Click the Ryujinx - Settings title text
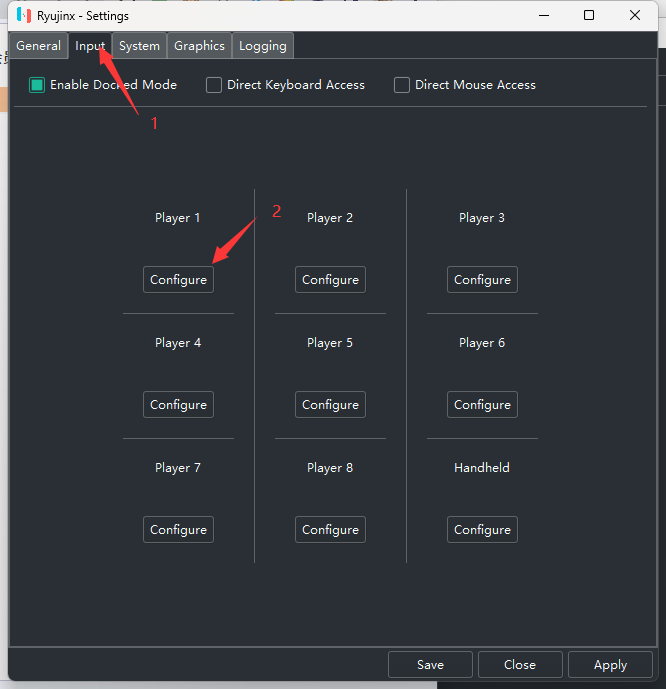 click(83, 16)
